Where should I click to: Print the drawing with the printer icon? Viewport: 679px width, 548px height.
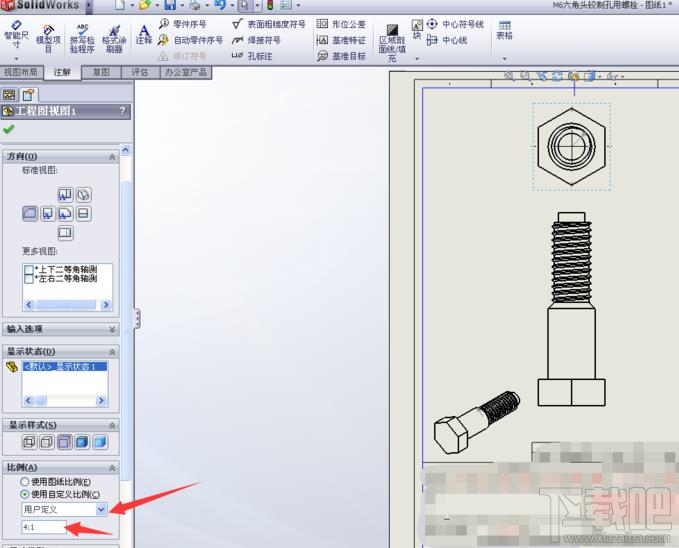coord(195,5)
